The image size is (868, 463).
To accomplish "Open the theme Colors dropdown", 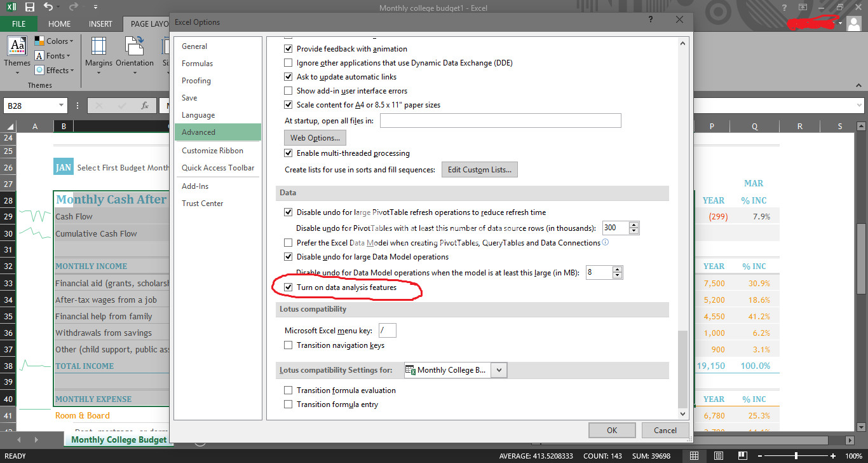I will coord(55,41).
